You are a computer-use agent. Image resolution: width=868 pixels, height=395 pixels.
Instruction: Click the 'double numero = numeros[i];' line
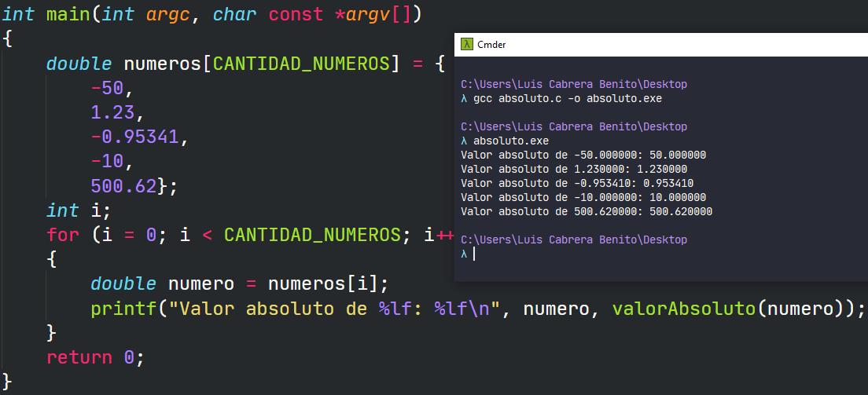click(x=240, y=283)
